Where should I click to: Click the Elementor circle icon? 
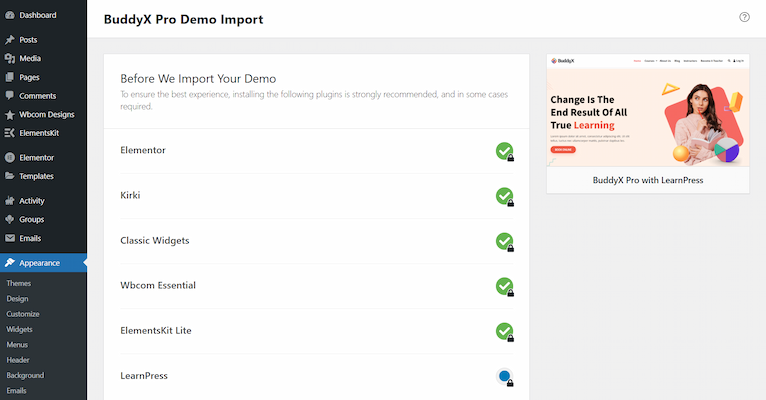coord(9,158)
